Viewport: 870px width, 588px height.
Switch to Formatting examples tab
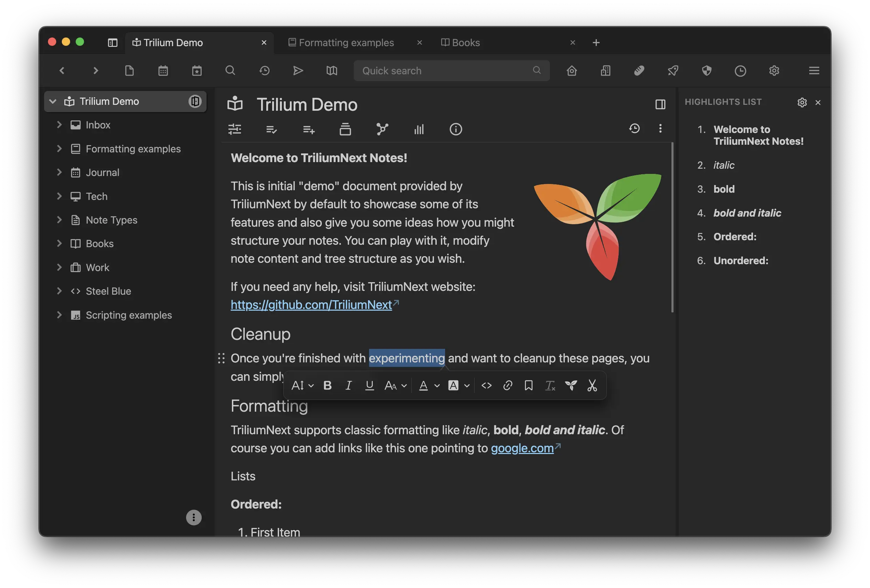click(346, 43)
